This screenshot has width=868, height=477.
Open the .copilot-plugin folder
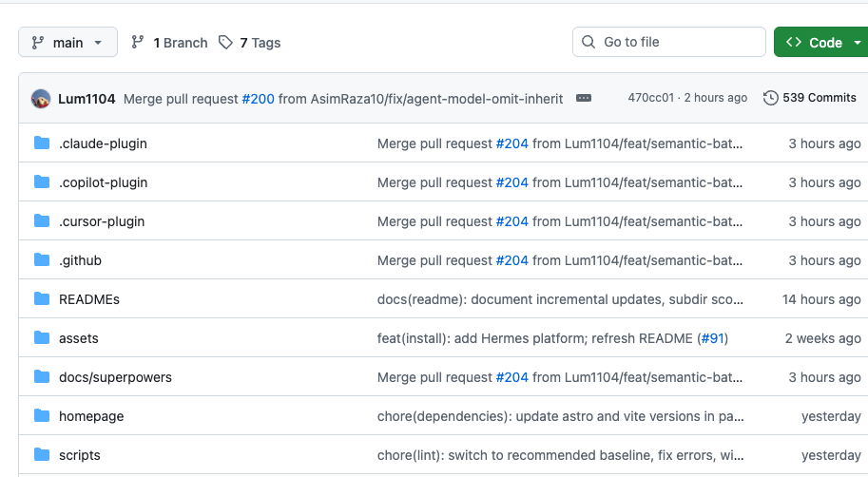(103, 182)
